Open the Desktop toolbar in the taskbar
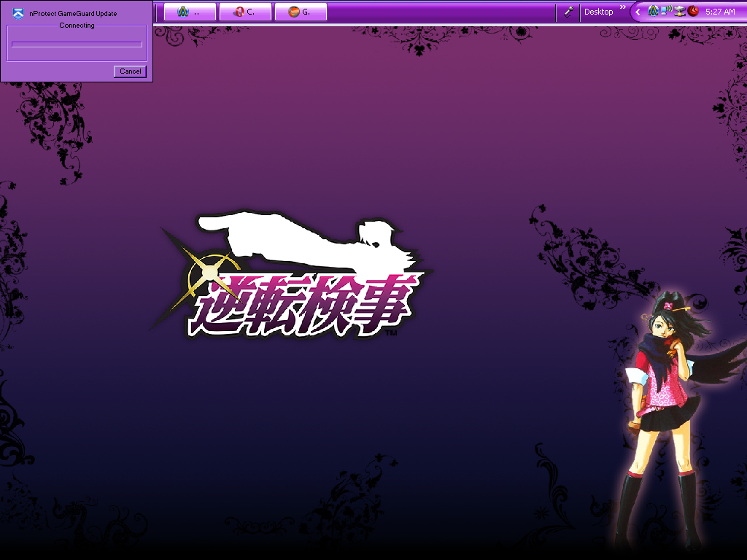Viewport: 747px width, 560px height. [x=598, y=12]
